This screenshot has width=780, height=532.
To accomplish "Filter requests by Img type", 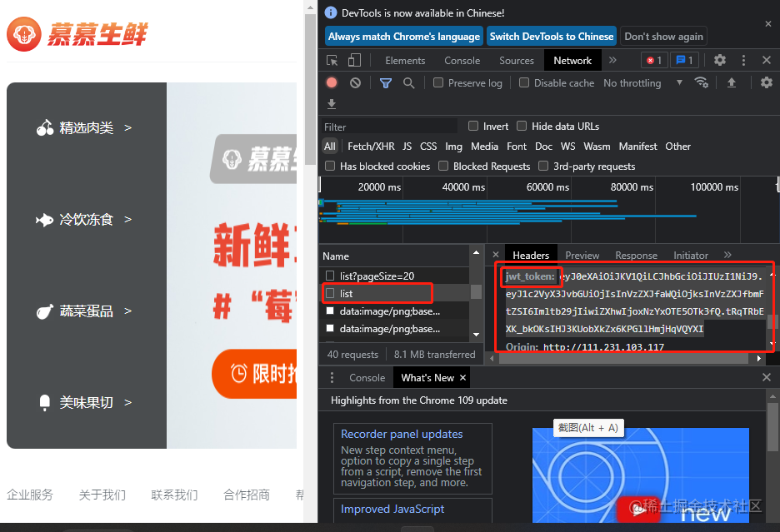I will [453, 147].
